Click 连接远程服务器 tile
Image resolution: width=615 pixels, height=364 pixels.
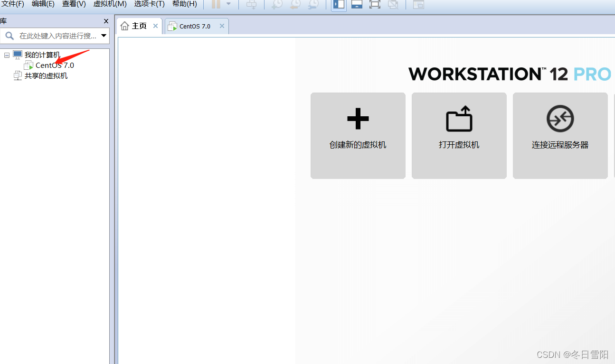(560, 136)
